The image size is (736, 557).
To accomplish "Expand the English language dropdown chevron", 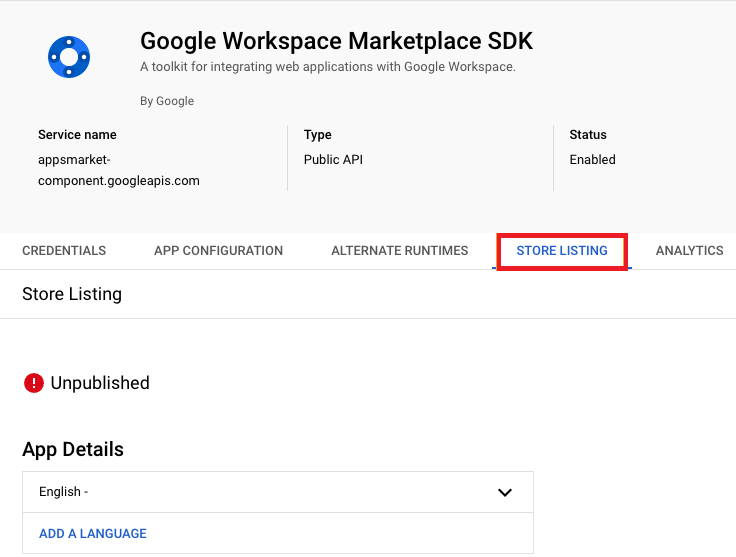I will (505, 492).
